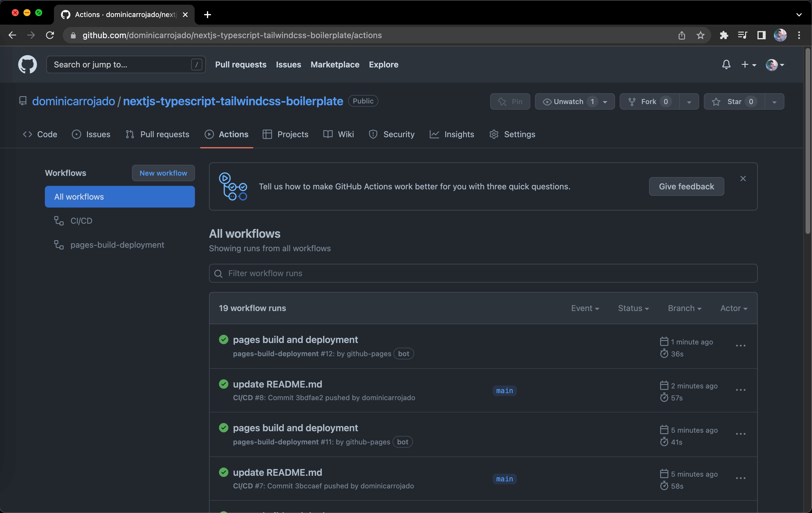Image resolution: width=812 pixels, height=513 pixels.
Task: Expand the Status filter dropdown
Action: point(633,308)
